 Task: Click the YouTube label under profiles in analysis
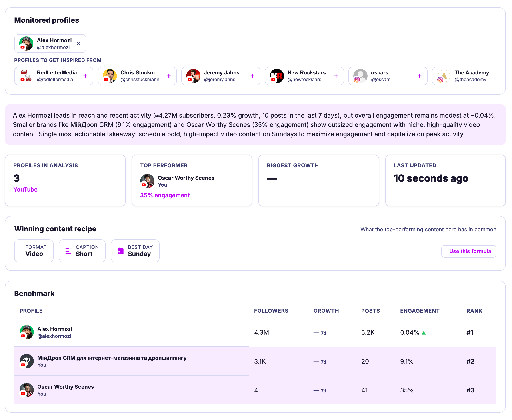tap(25, 189)
